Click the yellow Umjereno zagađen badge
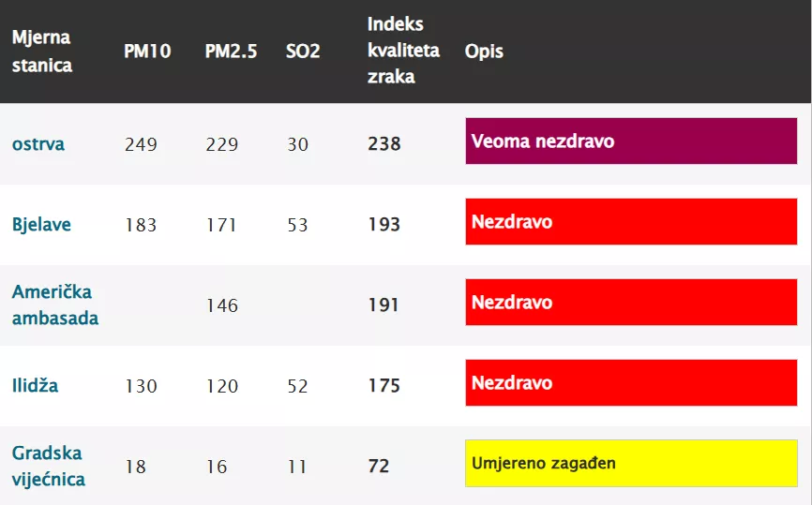The height and width of the screenshot is (505, 812). click(x=631, y=464)
